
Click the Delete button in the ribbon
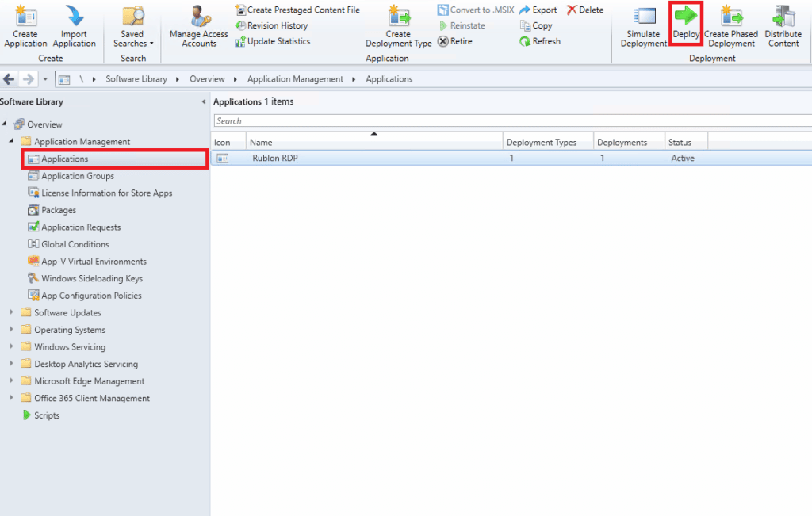(x=584, y=10)
